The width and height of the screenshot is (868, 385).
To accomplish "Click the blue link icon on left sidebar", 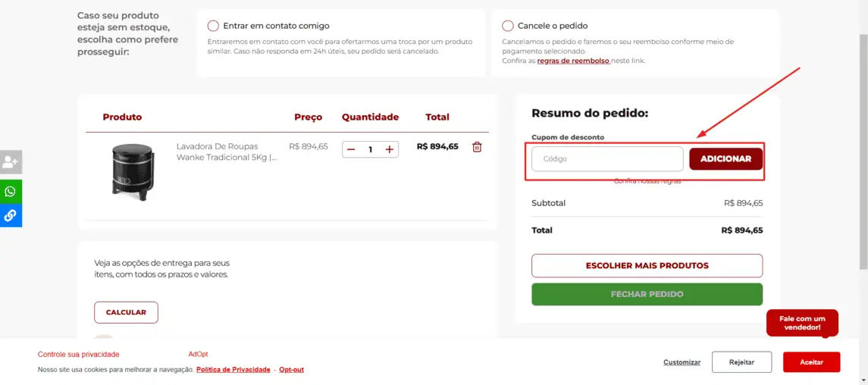I will tap(11, 215).
